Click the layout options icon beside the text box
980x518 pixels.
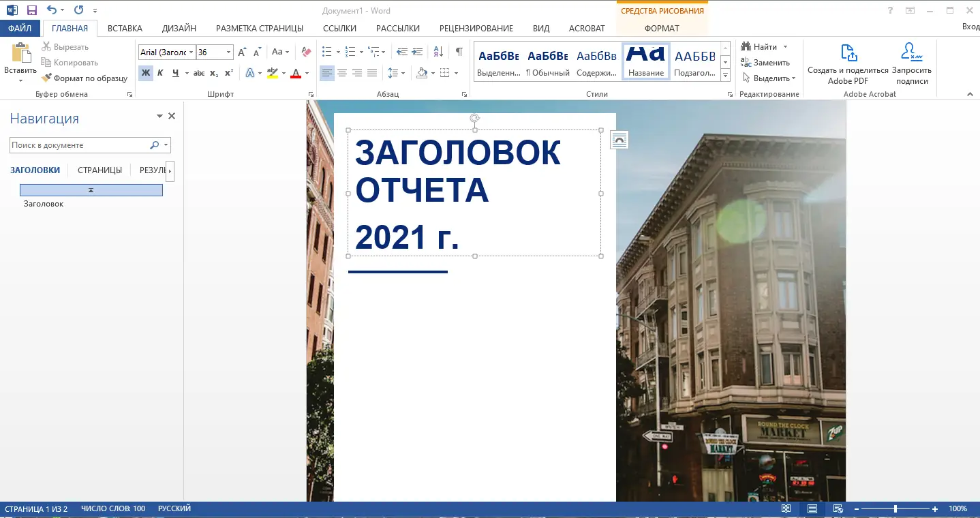[x=619, y=140]
